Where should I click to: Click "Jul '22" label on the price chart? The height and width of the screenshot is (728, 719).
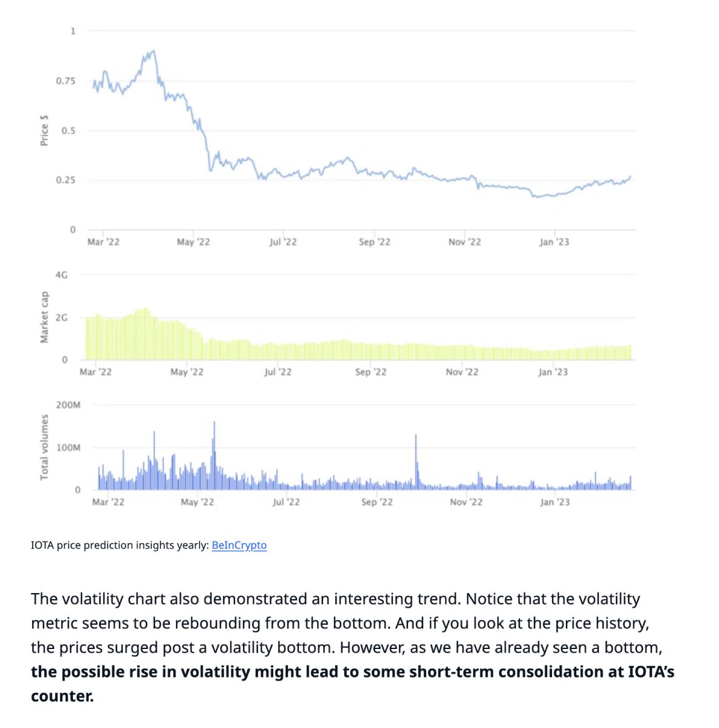tap(283, 242)
